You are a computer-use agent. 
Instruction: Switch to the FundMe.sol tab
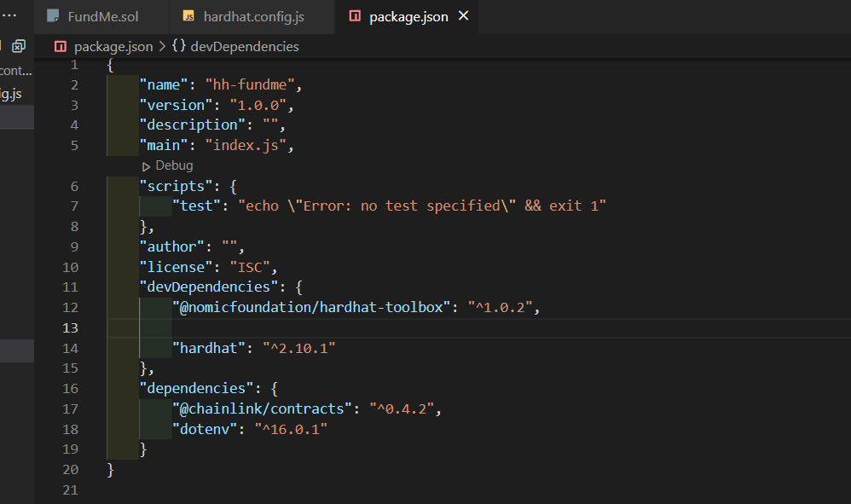click(x=102, y=17)
